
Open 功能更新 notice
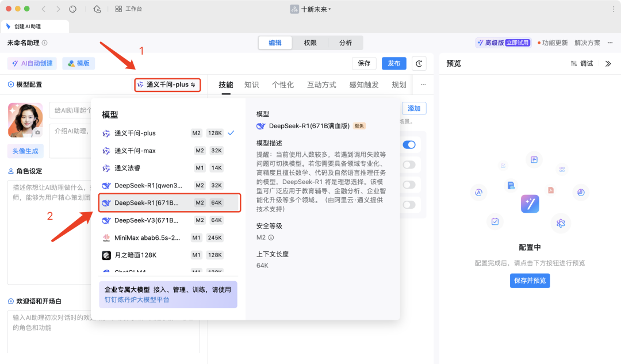tap(553, 43)
